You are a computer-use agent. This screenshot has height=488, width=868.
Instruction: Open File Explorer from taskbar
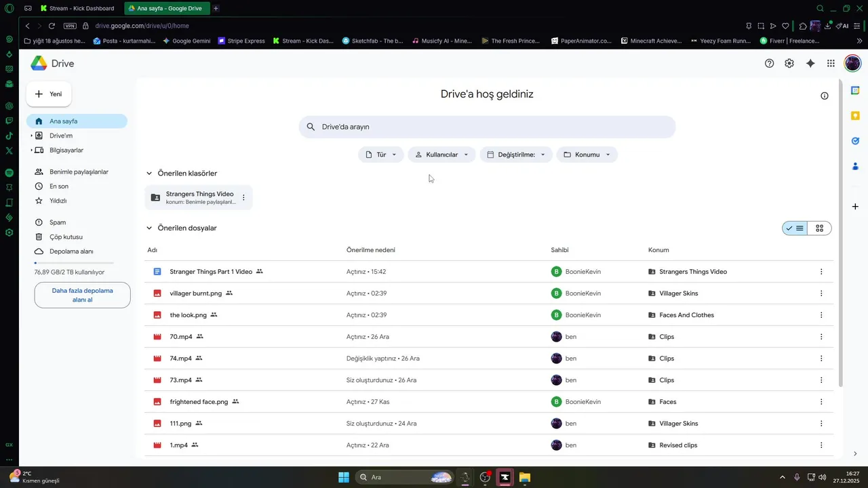click(524, 477)
